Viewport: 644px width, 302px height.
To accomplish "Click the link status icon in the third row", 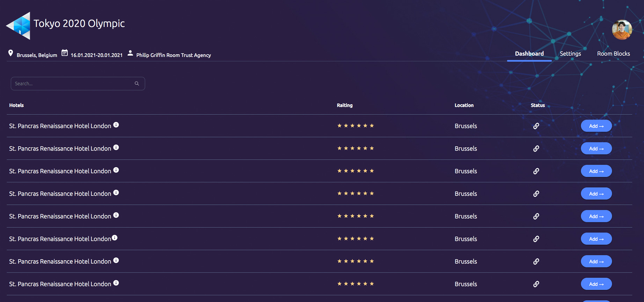I will (536, 171).
